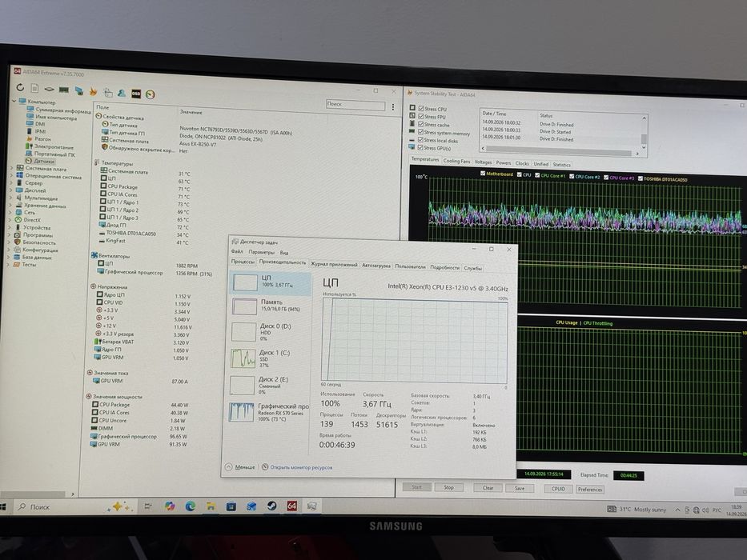Screen dimensions: 747x560
Task: Open the Параметры menu in Task Manager
Action: pos(262,252)
